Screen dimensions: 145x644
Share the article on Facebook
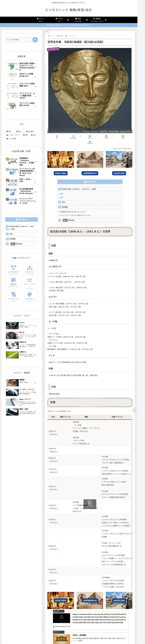[x=73, y=137]
